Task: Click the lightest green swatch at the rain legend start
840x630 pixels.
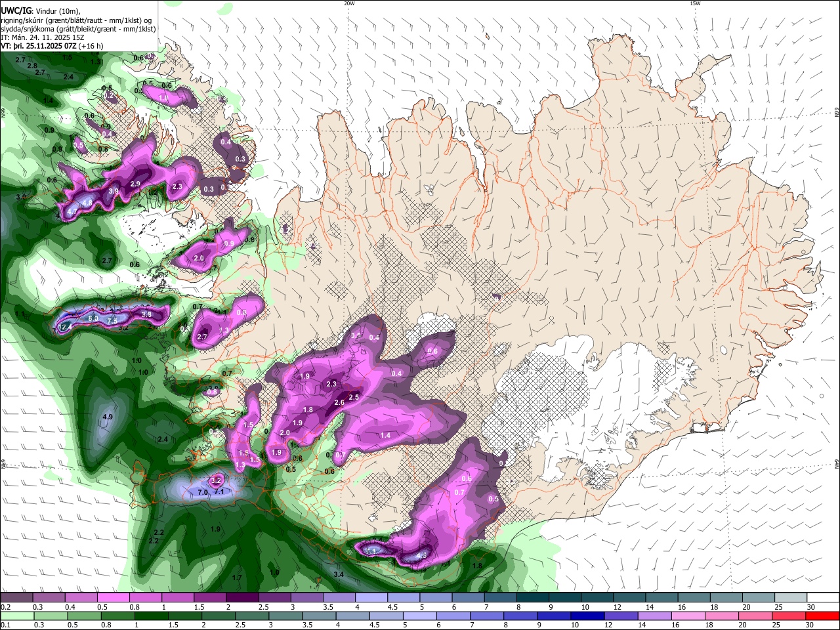Action: click(16, 616)
